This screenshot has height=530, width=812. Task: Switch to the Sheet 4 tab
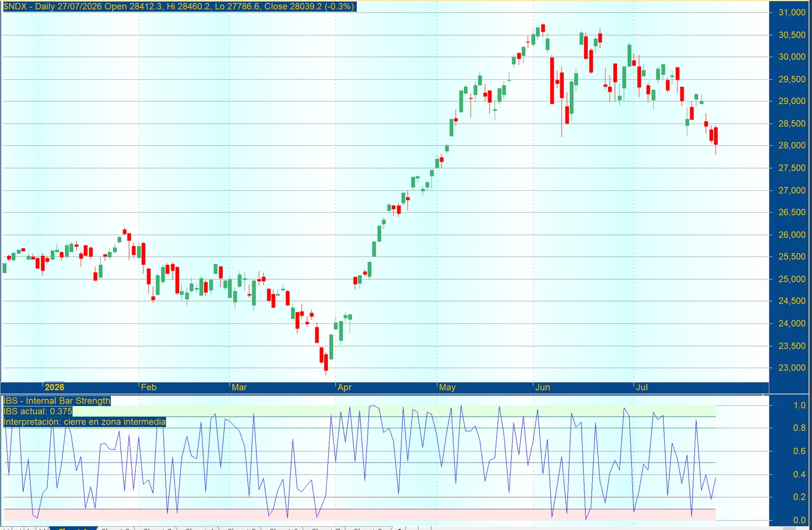(199, 528)
